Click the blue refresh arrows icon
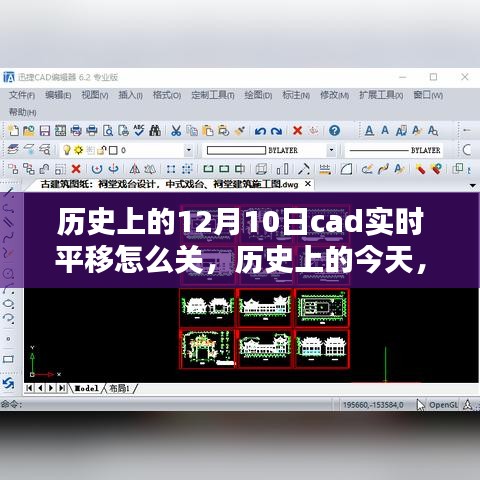Screen dimensions: 480x480 [x=8, y=383]
